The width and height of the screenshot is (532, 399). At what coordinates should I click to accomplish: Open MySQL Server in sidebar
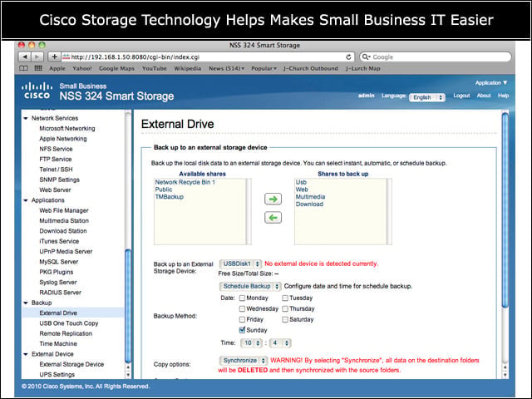(59, 262)
